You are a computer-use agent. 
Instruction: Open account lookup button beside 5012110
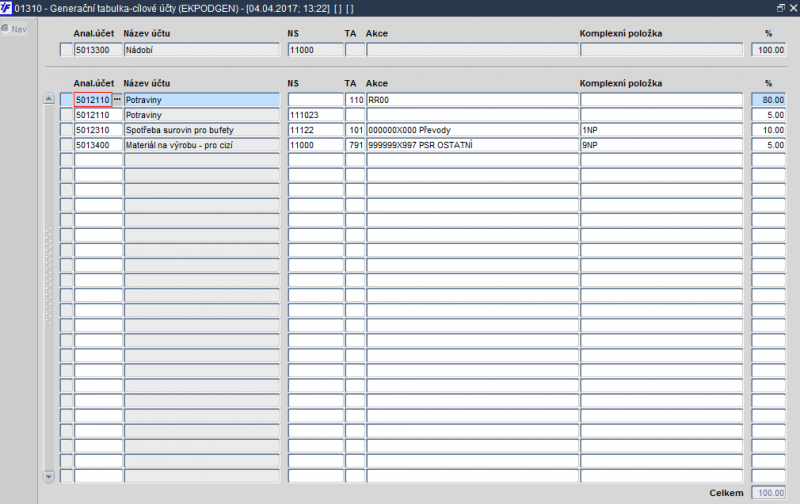point(117,99)
